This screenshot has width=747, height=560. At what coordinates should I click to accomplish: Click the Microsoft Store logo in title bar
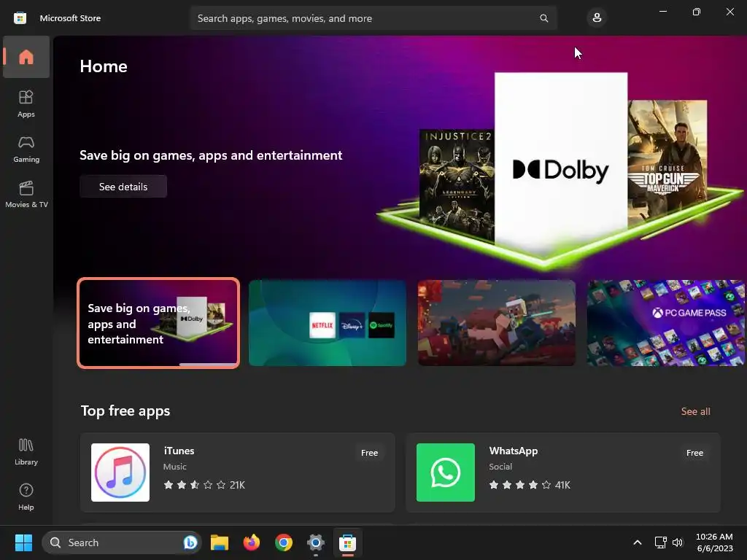coord(20,18)
